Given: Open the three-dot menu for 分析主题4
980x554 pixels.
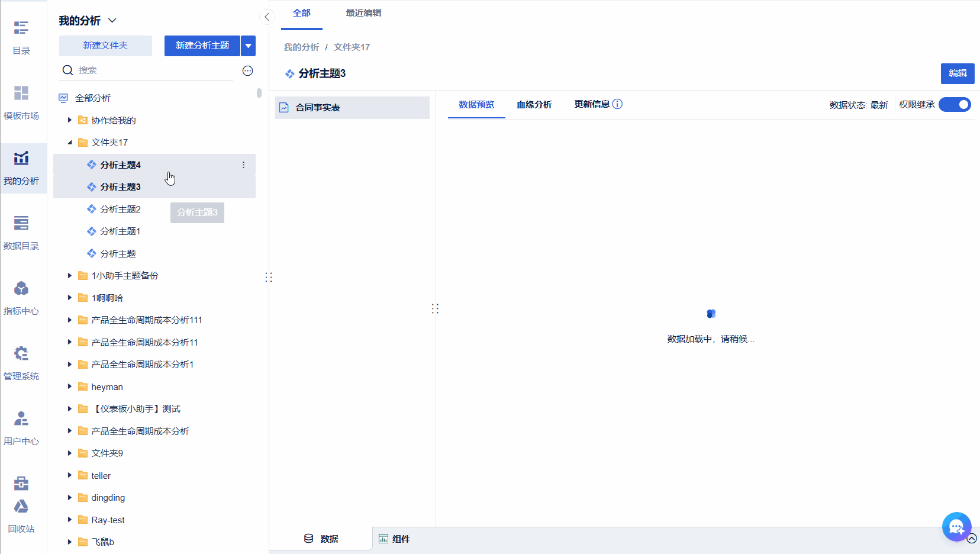Looking at the screenshot, I should (243, 165).
